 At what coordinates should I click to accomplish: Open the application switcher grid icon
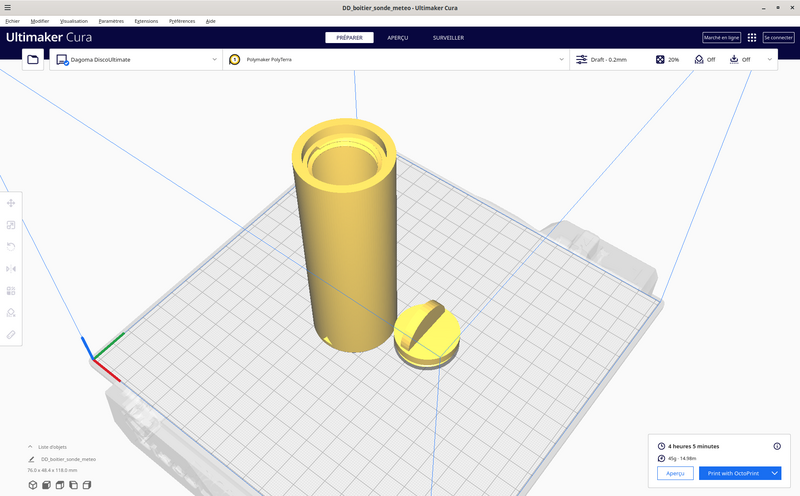click(752, 38)
